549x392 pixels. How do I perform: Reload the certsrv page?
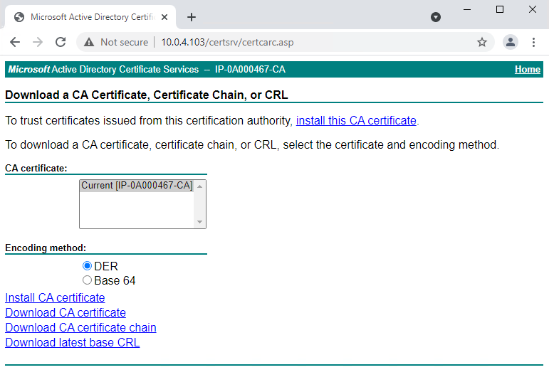pos(61,42)
